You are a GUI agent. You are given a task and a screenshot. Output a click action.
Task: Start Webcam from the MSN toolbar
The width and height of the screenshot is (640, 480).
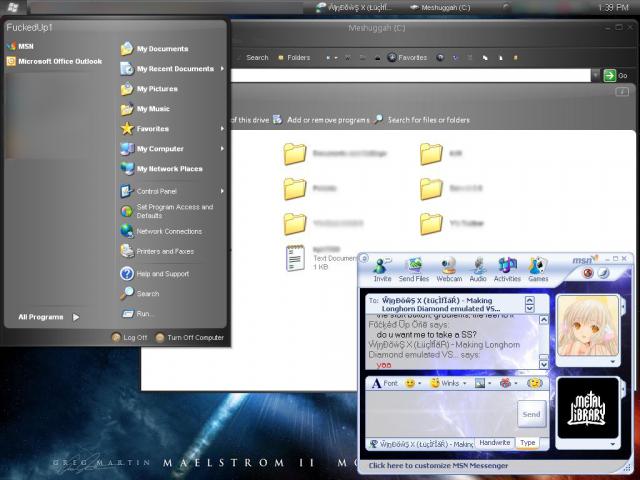tap(449, 270)
